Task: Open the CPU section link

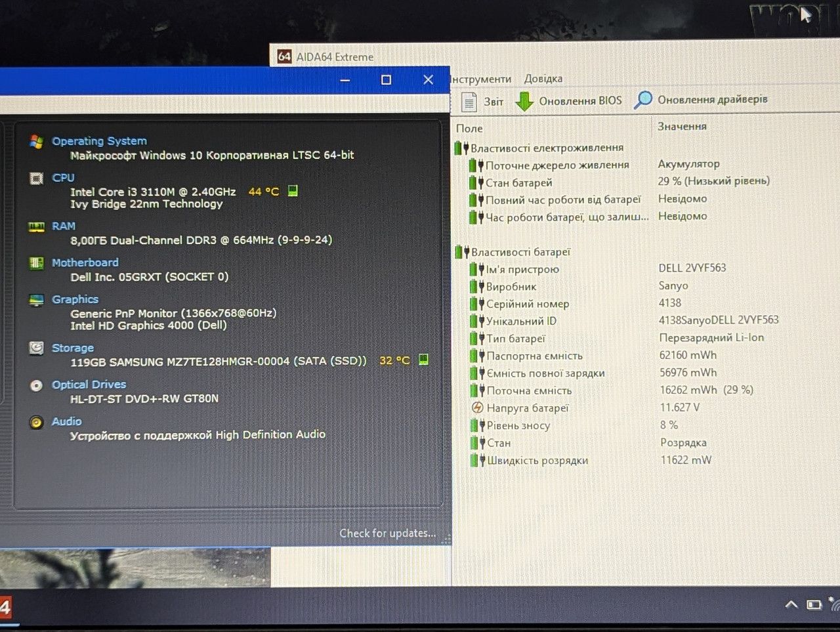Action: coord(63,178)
